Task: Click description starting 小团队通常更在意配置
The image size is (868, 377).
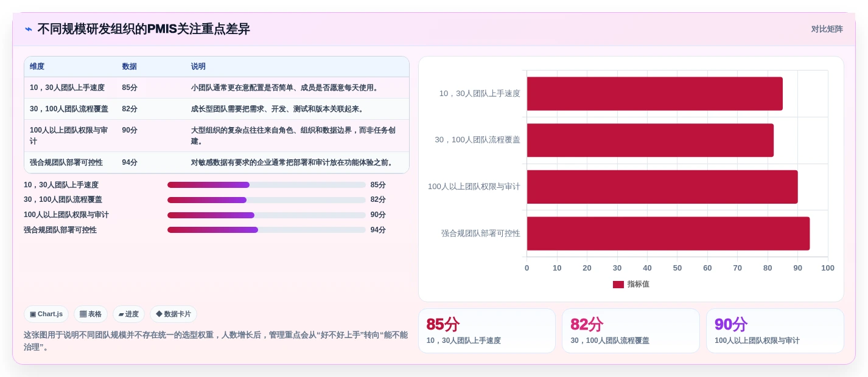Action: tap(286, 88)
